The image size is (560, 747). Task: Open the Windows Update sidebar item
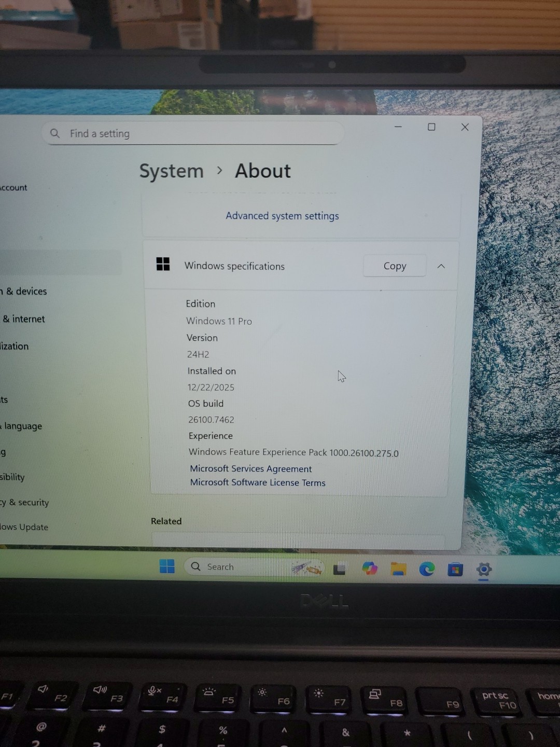pos(24,527)
